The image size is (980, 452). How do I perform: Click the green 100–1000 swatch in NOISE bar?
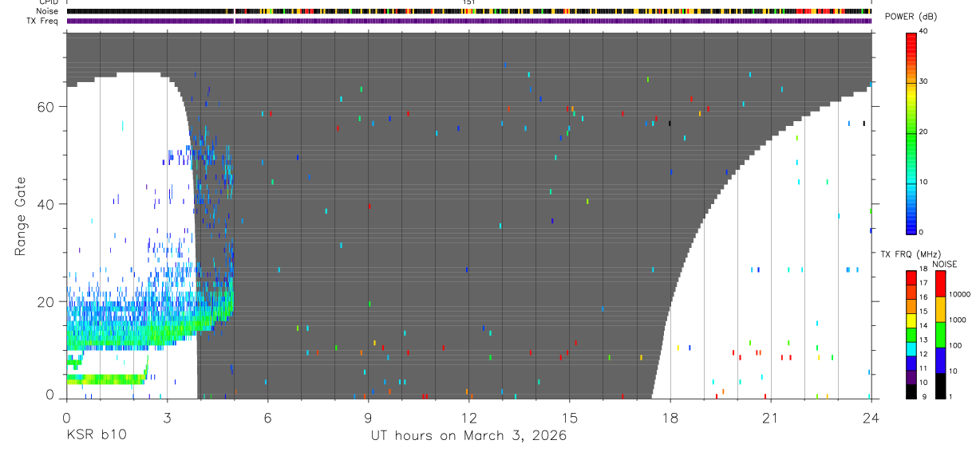(x=941, y=335)
